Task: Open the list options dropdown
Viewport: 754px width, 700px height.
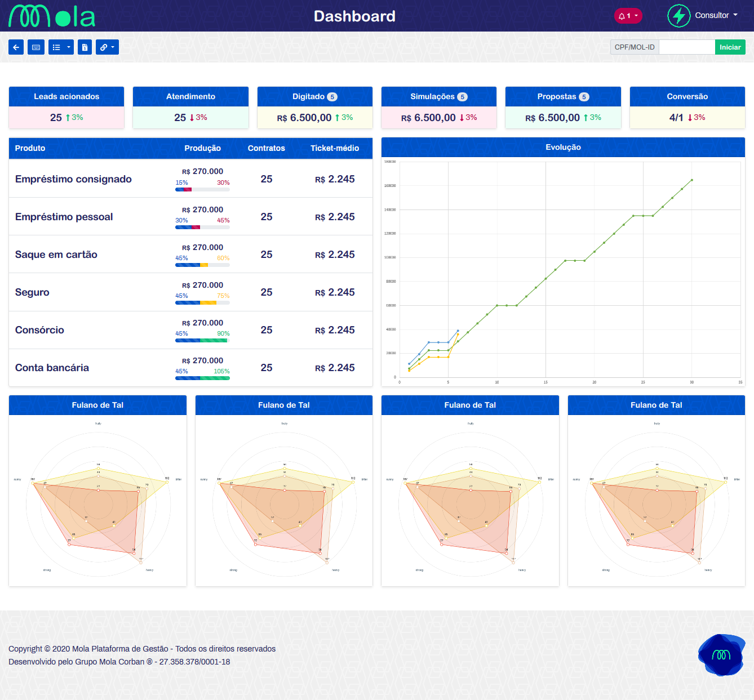Action: click(x=61, y=47)
